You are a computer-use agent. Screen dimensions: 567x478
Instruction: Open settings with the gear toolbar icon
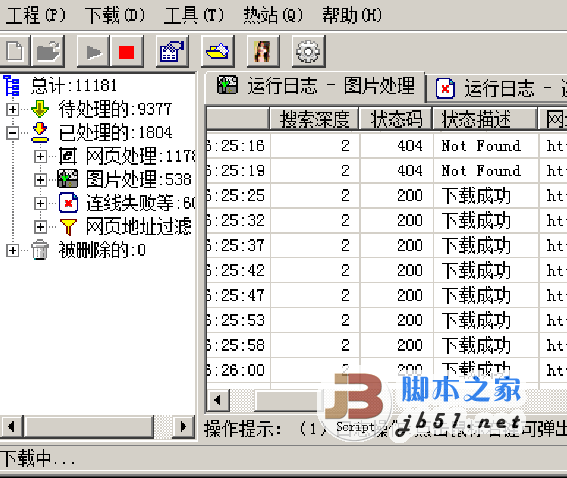[x=308, y=52]
